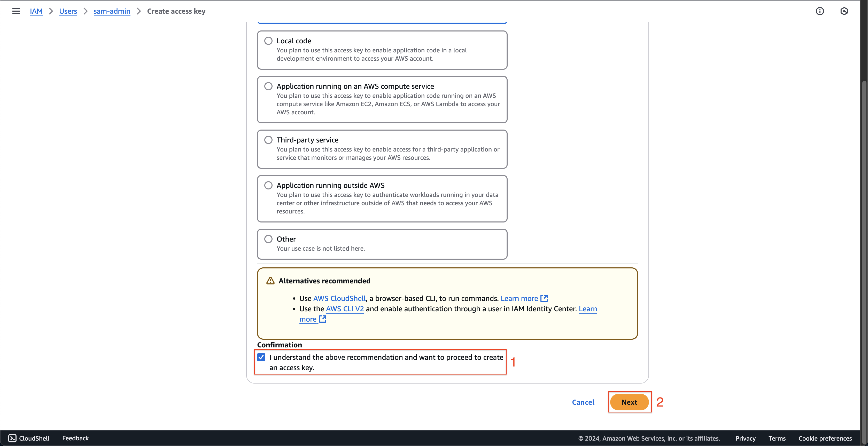Click the Users breadcrumb navigation link
This screenshot has width=868, height=446.
[68, 10]
